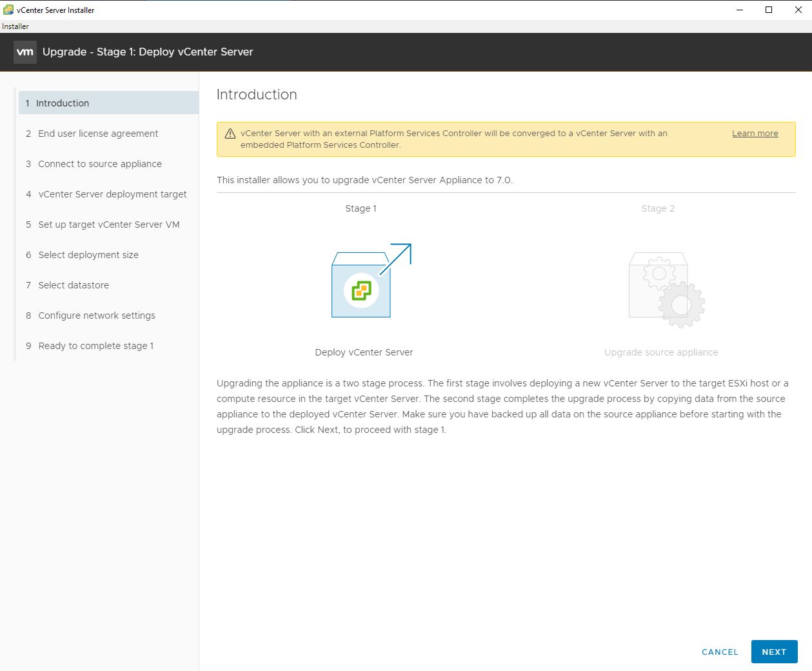
Task: Click the Platform Services Controller warning text
Action: coord(454,139)
